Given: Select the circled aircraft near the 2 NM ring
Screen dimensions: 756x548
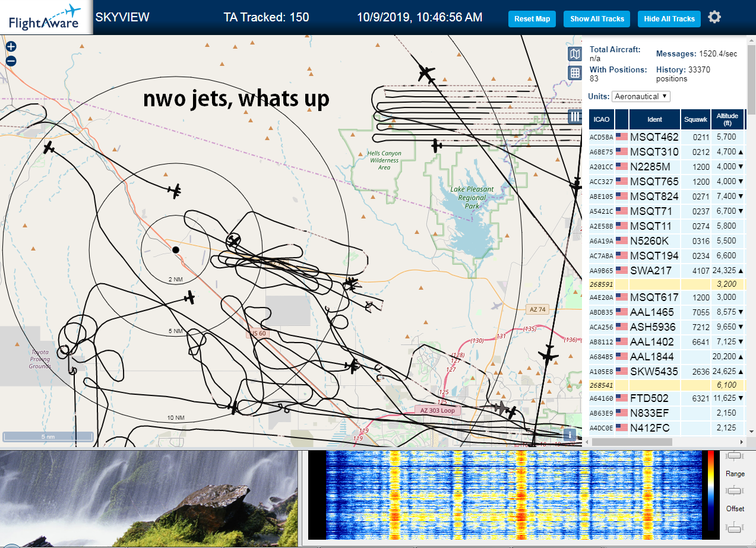Looking at the screenshot, I should tap(234, 240).
